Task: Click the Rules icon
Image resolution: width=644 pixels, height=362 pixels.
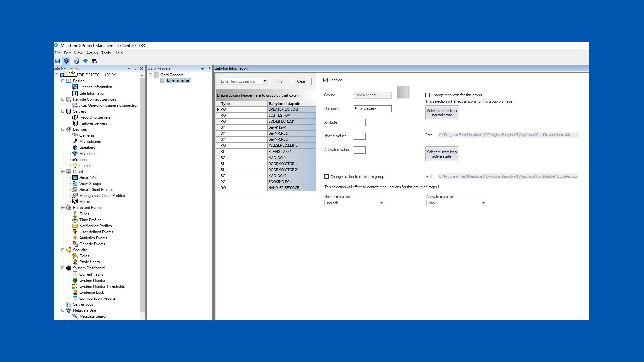Action: coord(75,214)
